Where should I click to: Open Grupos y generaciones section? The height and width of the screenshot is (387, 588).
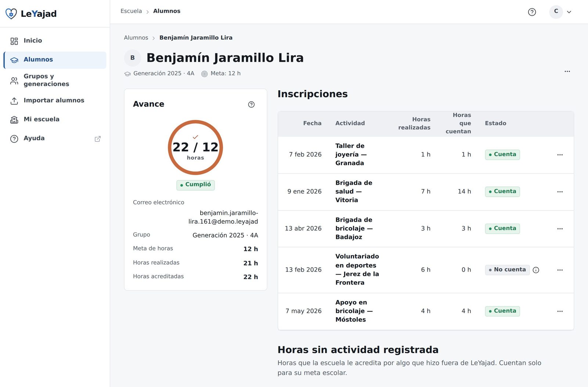point(55,80)
